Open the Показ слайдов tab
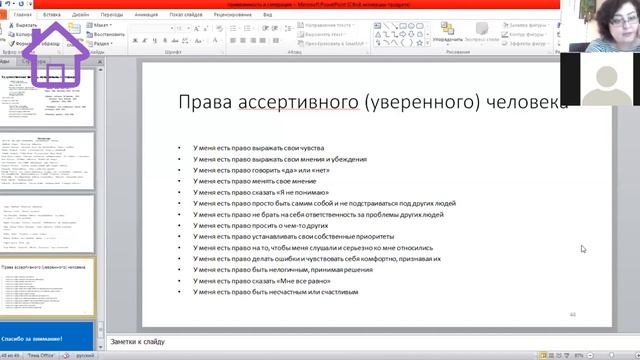This screenshot has height=360, width=640. coord(186,14)
